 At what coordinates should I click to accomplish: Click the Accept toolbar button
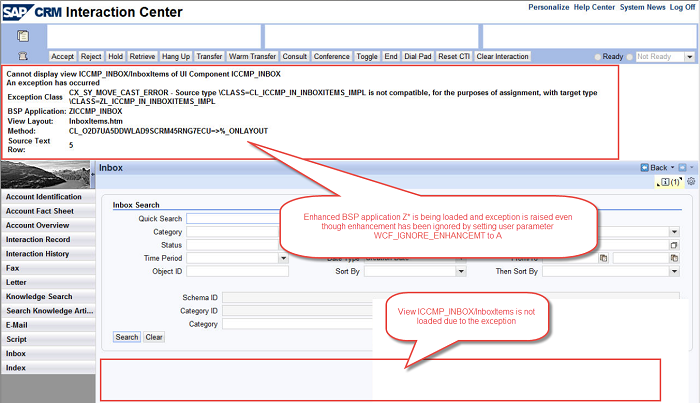(x=62, y=57)
